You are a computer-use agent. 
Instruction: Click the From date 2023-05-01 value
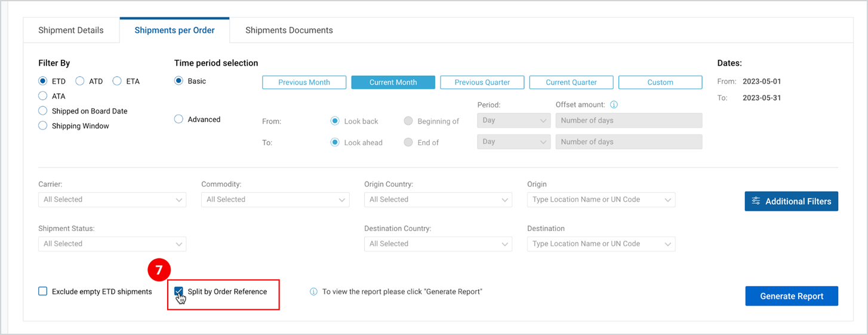coord(762,81)
